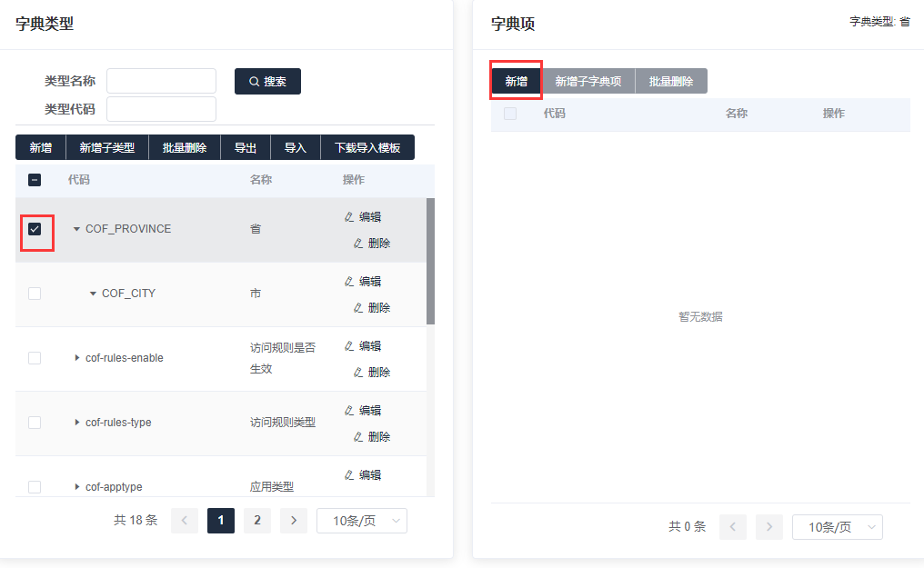
Task: Expand the cof-rules-type tree node
Action: (x=77, y=423)
